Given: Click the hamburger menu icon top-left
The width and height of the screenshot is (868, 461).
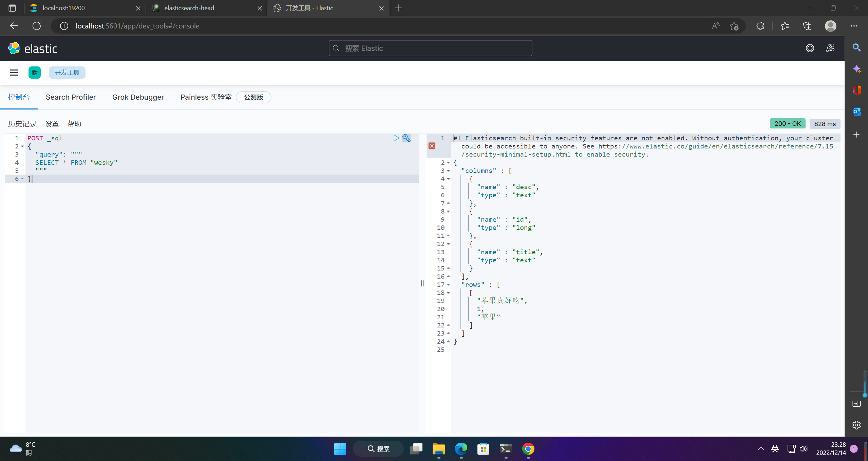Looking at the screenshot, I should 14,72.
